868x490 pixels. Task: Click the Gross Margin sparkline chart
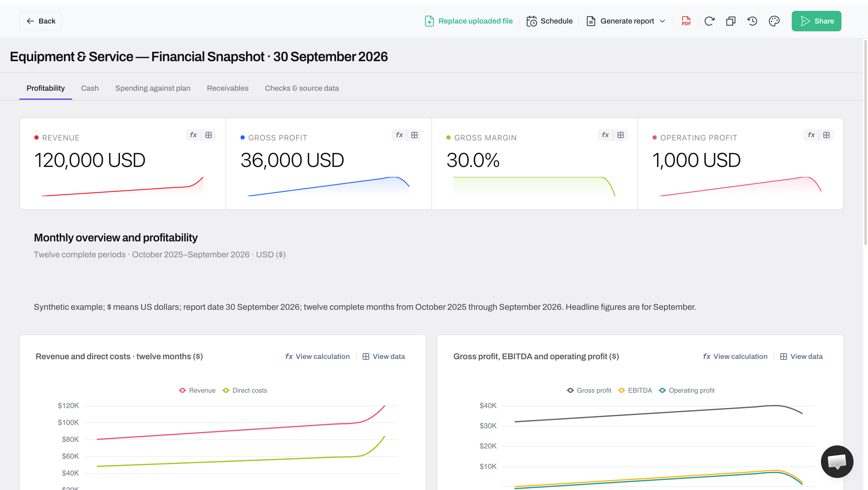534,186
